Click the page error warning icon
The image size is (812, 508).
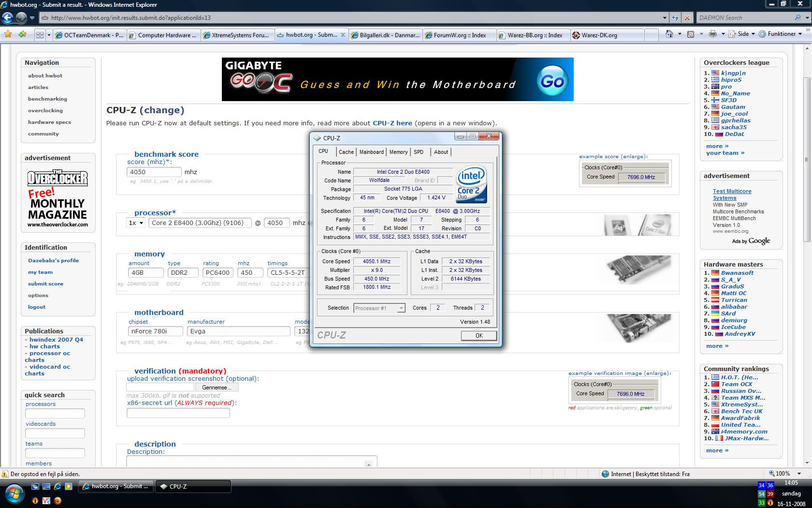[x=5, y=474]
